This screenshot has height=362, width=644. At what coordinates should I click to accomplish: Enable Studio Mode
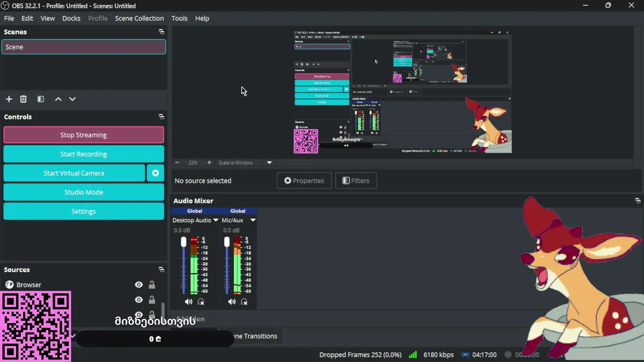pos(84,192)
